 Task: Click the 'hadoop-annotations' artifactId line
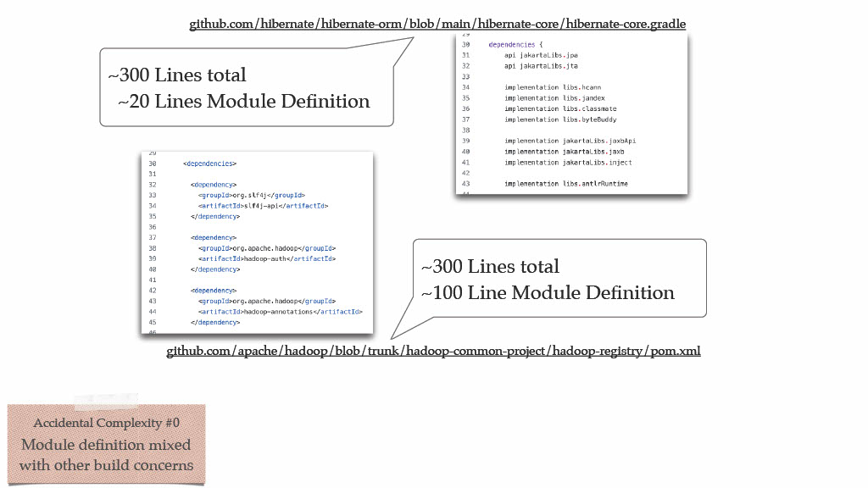281,312
